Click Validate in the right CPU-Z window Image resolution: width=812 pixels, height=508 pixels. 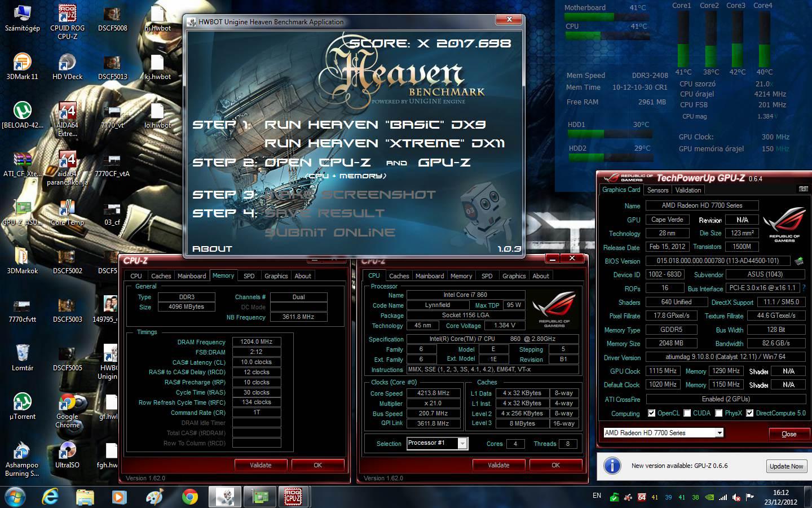point(498,465)
